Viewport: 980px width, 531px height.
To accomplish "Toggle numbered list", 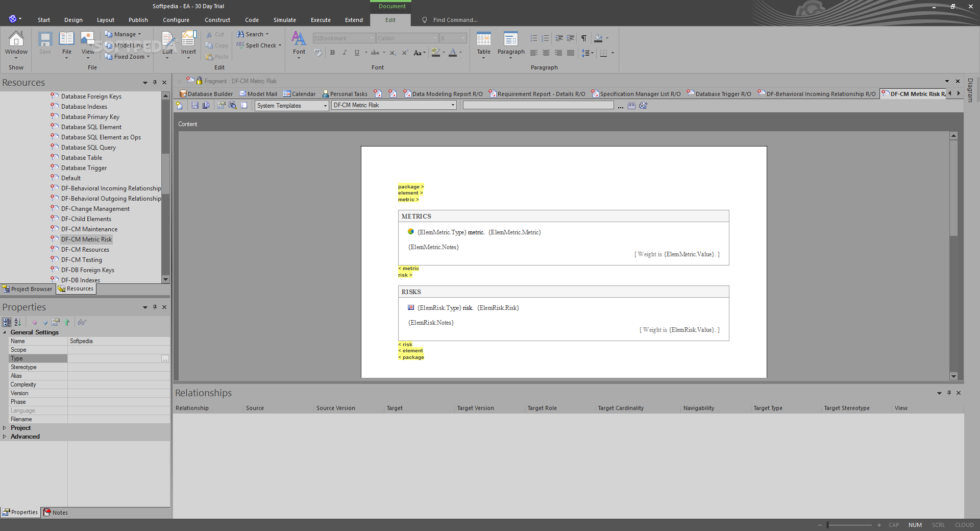I will [546, 38].
